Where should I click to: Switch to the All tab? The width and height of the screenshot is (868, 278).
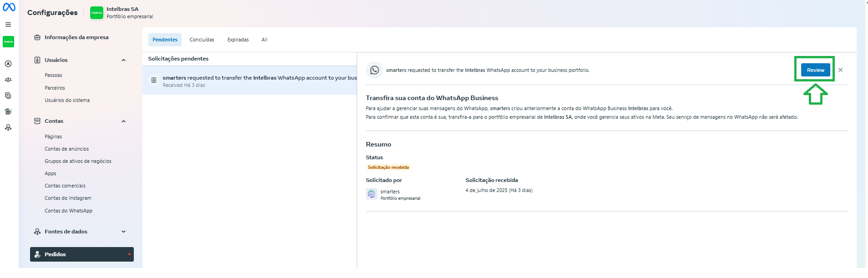click(x=264, y=40)
